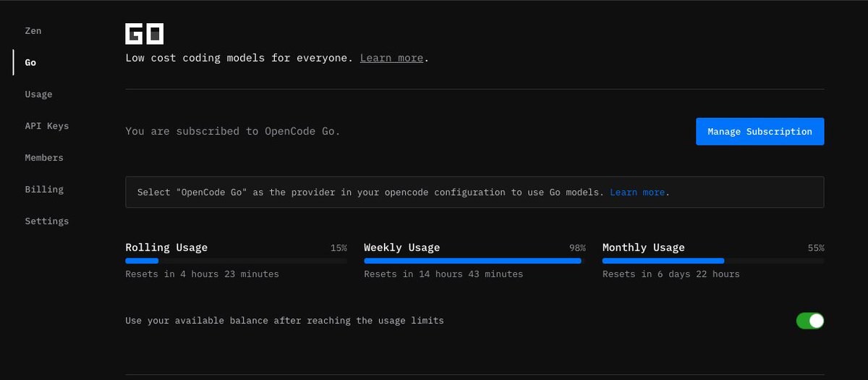Select the Weekly Usage heading

[401, 248]
